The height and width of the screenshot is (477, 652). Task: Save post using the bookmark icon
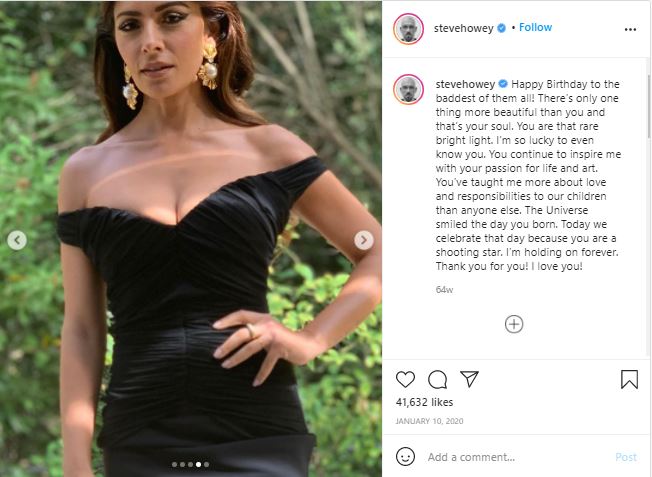tap(629, 379)
